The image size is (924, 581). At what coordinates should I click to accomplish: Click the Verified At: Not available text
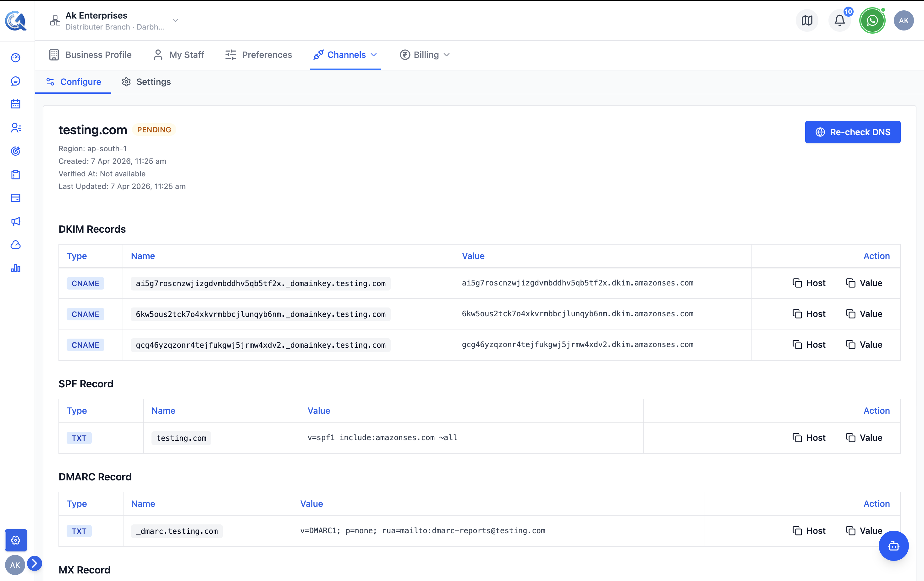[102, 174]
